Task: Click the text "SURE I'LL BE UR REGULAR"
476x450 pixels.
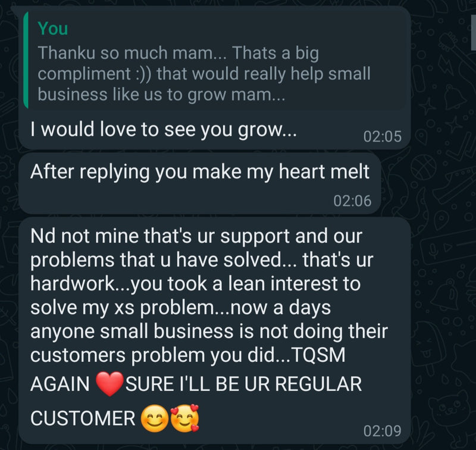Action: pos(243,385)
